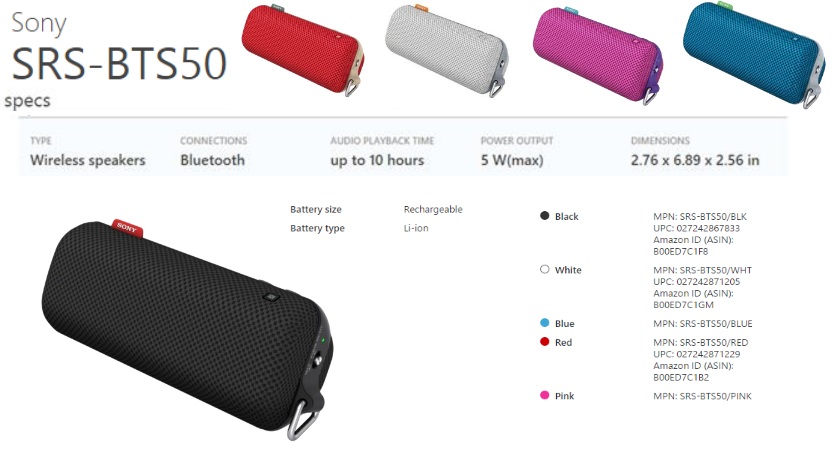Click the large black speaker image

187,328
